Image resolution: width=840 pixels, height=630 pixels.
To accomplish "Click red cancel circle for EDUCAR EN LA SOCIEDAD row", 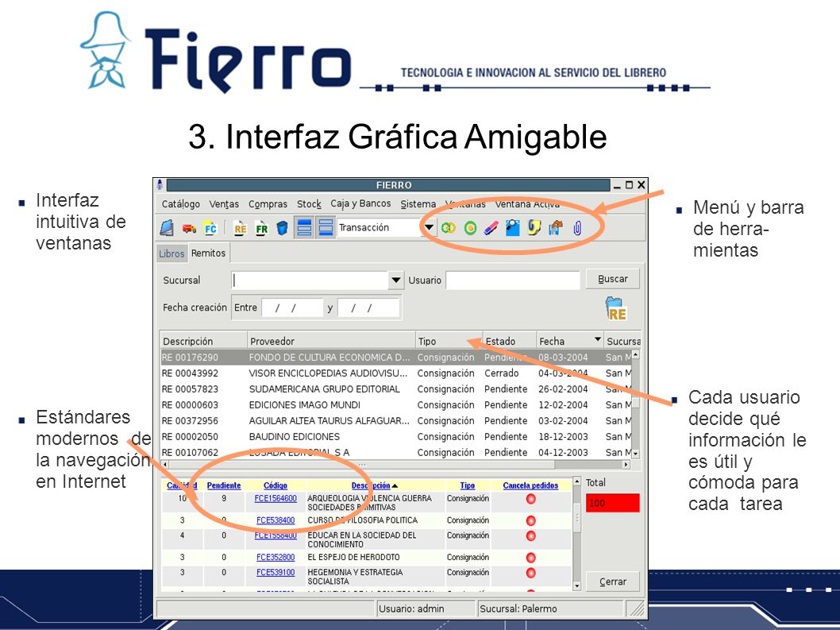I will 531,535.
